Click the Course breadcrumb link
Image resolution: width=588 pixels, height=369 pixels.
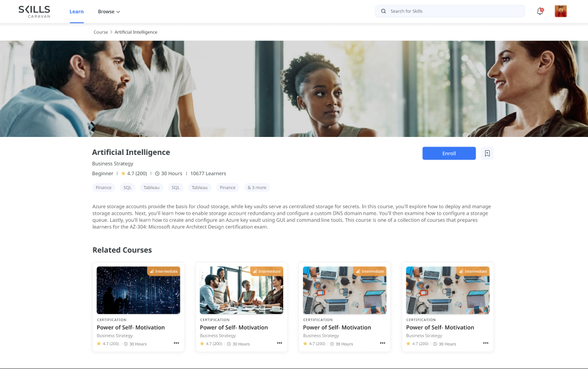coord(101,32)
